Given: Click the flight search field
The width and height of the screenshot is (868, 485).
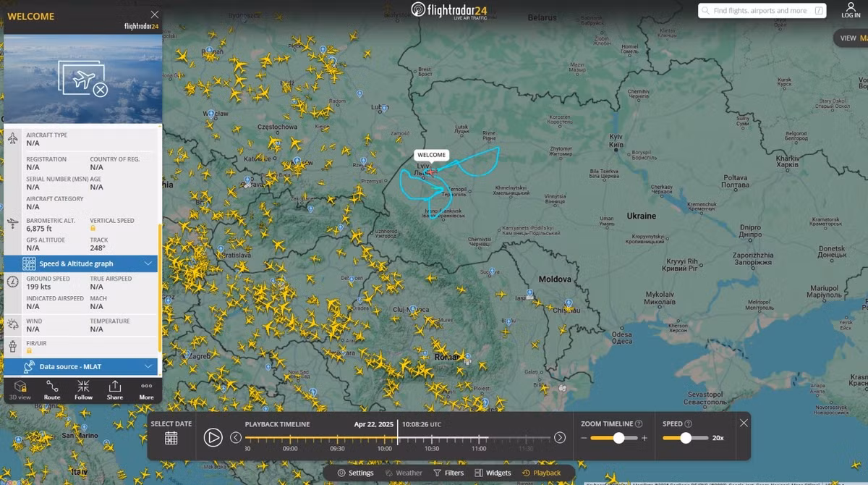Looking at the screenshot, I should [762, 10].
